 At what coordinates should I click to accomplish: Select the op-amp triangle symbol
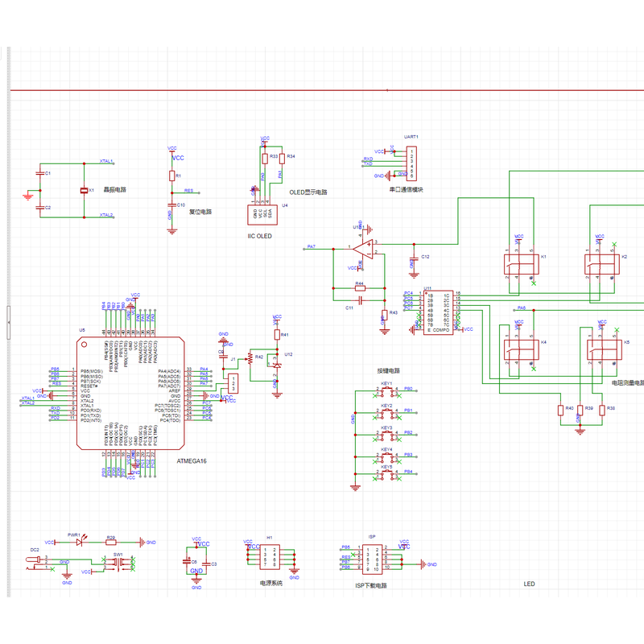pyautogui.click(x=363, y=250)
